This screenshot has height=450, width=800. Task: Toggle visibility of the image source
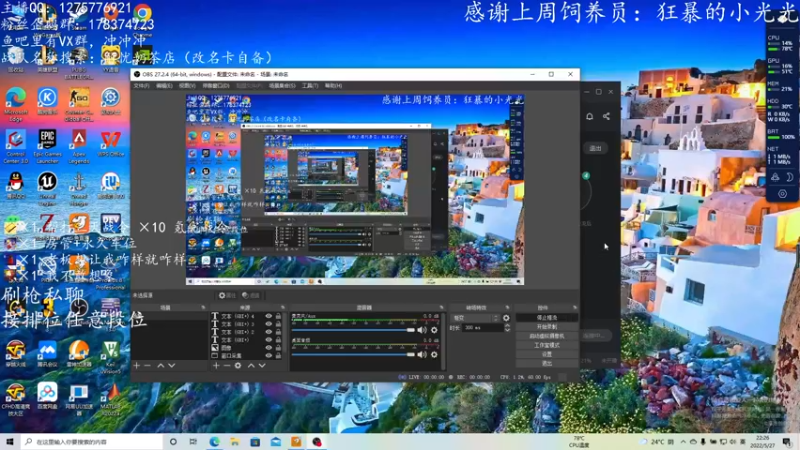268,347
